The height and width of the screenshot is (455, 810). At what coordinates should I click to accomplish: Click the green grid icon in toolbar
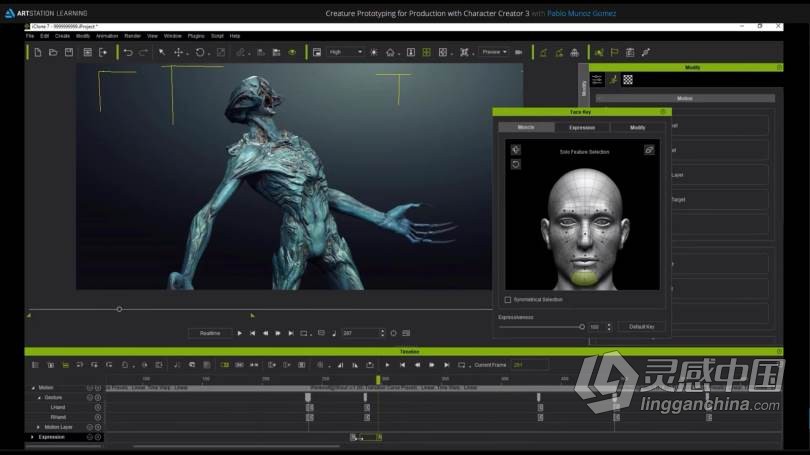coord(427,52)
